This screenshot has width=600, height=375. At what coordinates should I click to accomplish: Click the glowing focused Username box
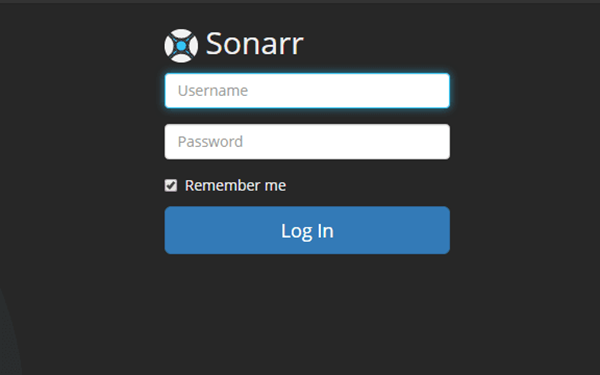click(x=307, y=91)
